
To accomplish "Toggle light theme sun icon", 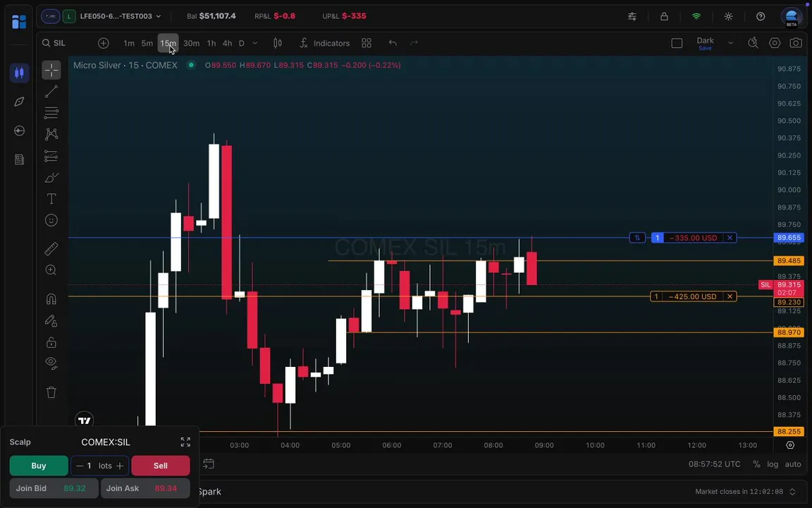I will point(729,16).
